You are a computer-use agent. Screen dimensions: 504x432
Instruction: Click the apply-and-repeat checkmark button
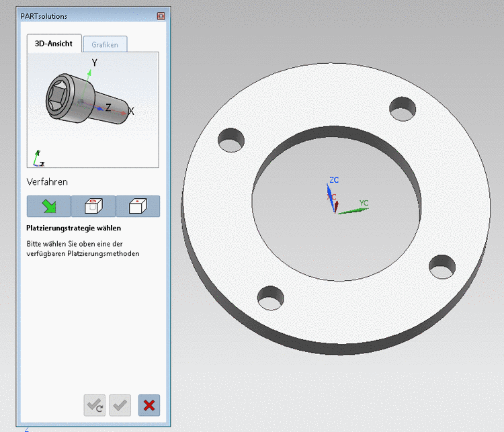pyautogui.click(x=95, y=405)
